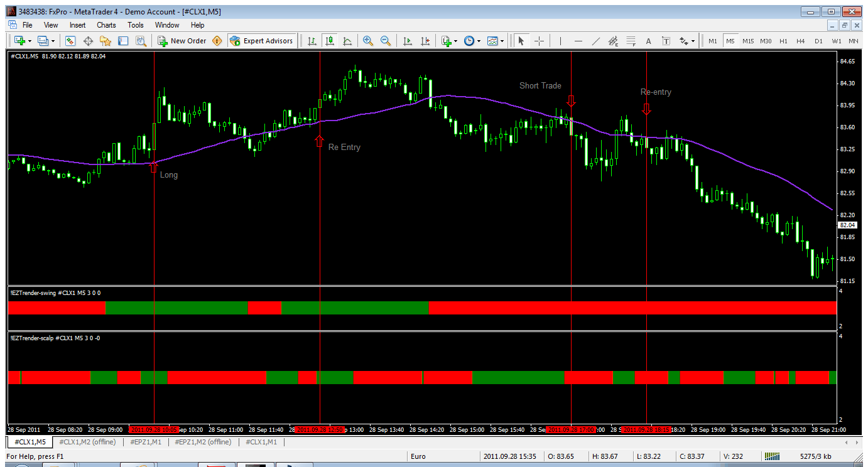This screenshot has height=467, width=868.
Task: Open the Indicators list icon
Action: pos(446,41)
